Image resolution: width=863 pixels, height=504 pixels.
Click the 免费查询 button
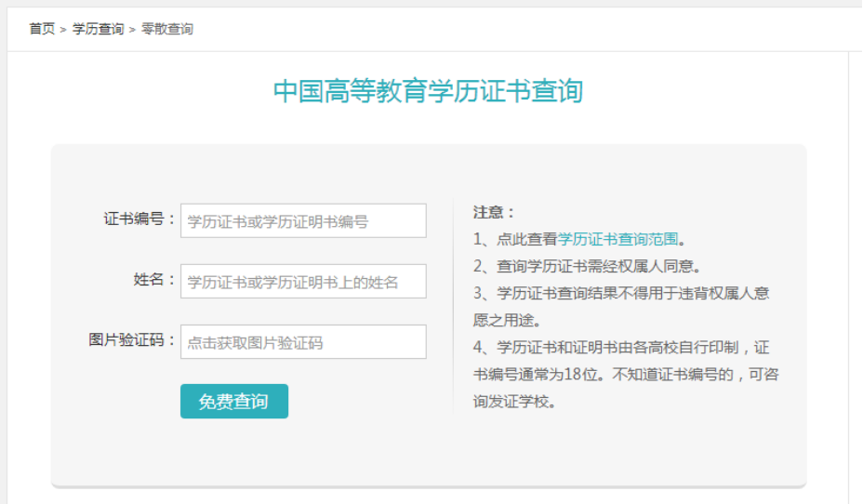(x=234, y=401)
